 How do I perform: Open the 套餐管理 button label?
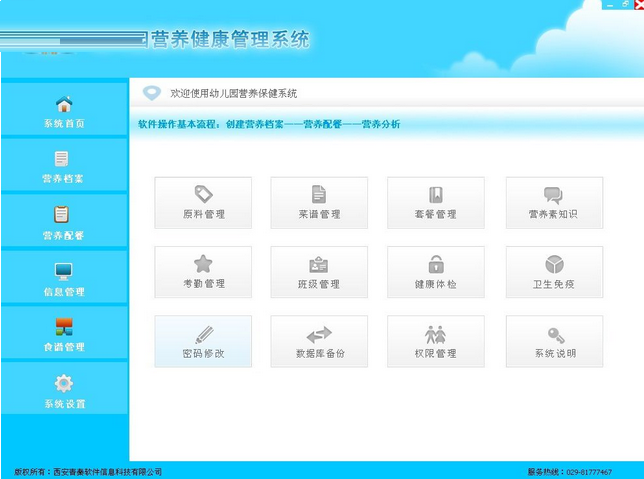pos(435,214)
